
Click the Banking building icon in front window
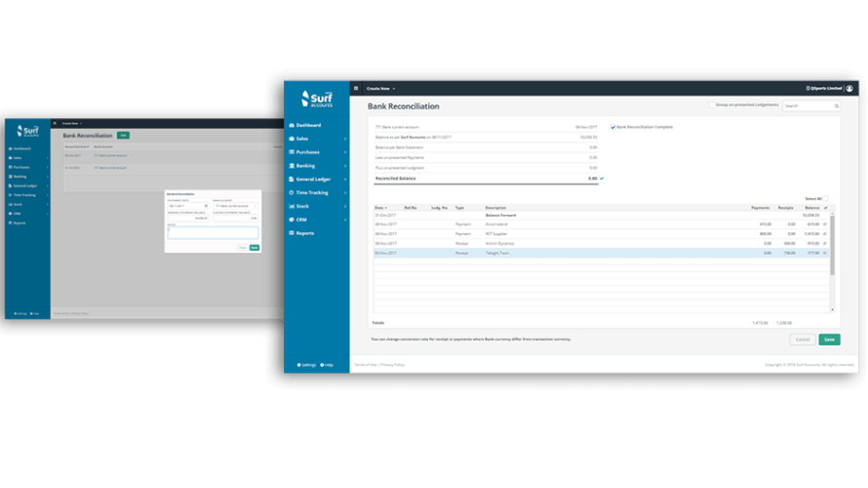pos(292,166)
